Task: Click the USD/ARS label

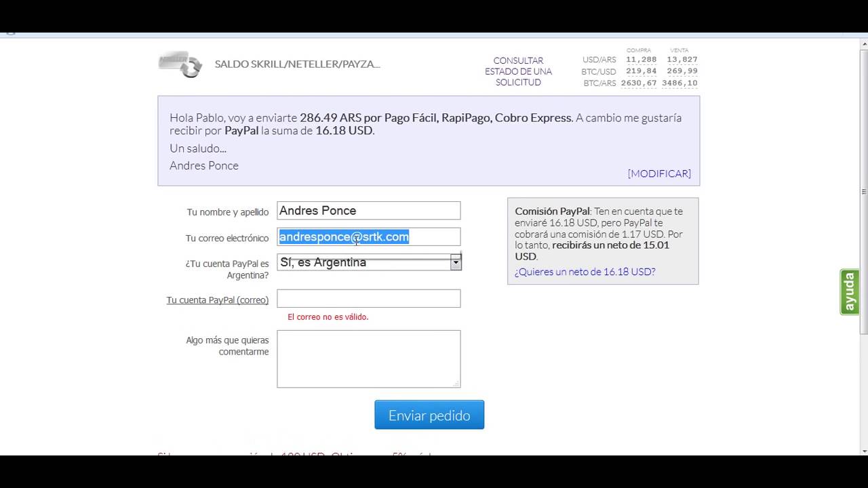Action: [599, 60]
